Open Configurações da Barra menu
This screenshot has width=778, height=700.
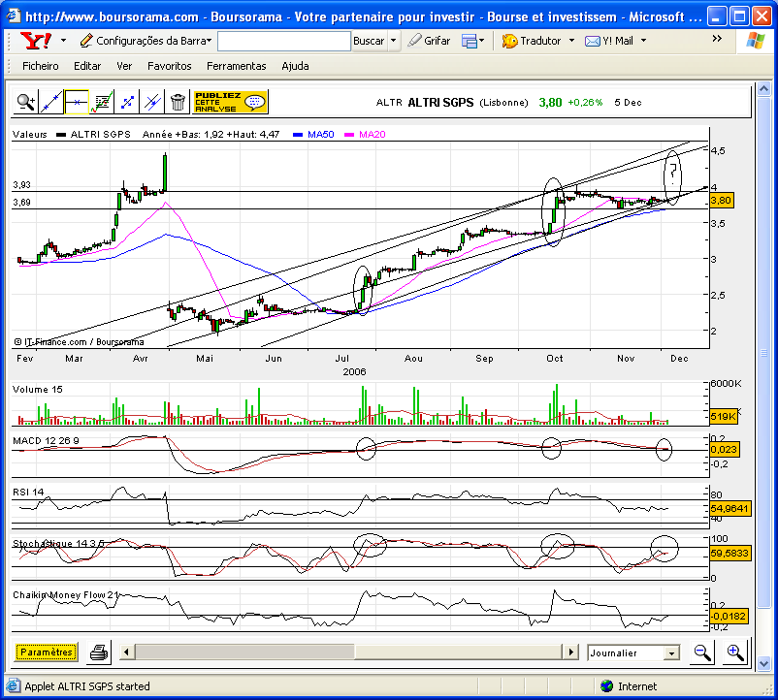point(146,41)
